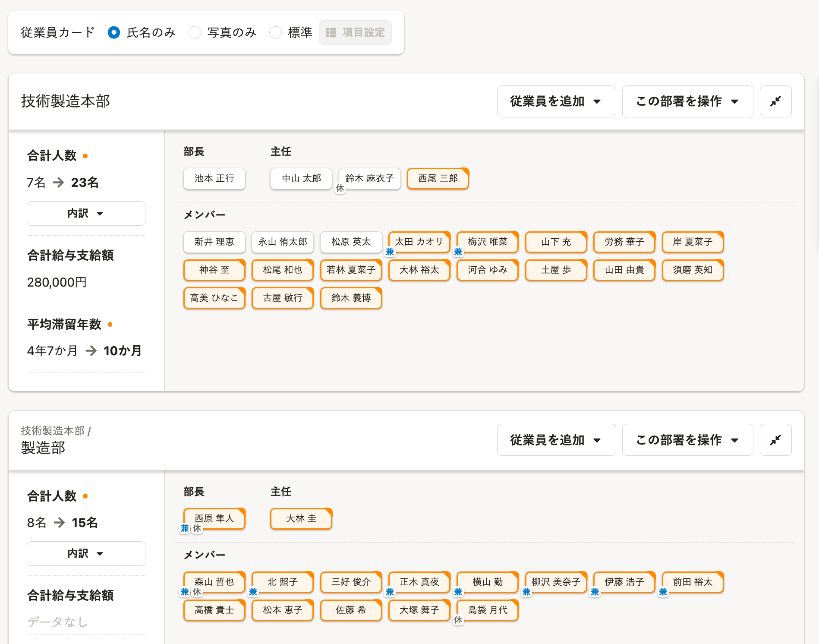Select 新井 理恵 member card

click(214, 242)
